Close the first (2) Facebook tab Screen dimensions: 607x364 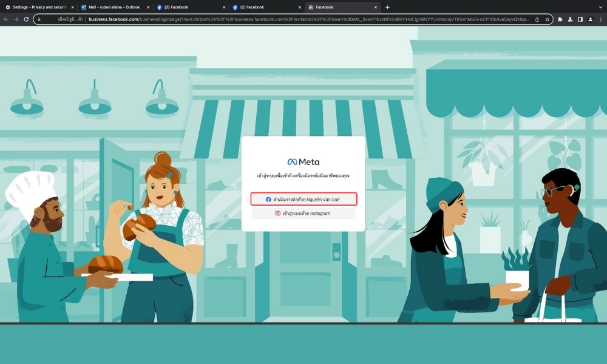pyautogui.click(x=224, y=7)
